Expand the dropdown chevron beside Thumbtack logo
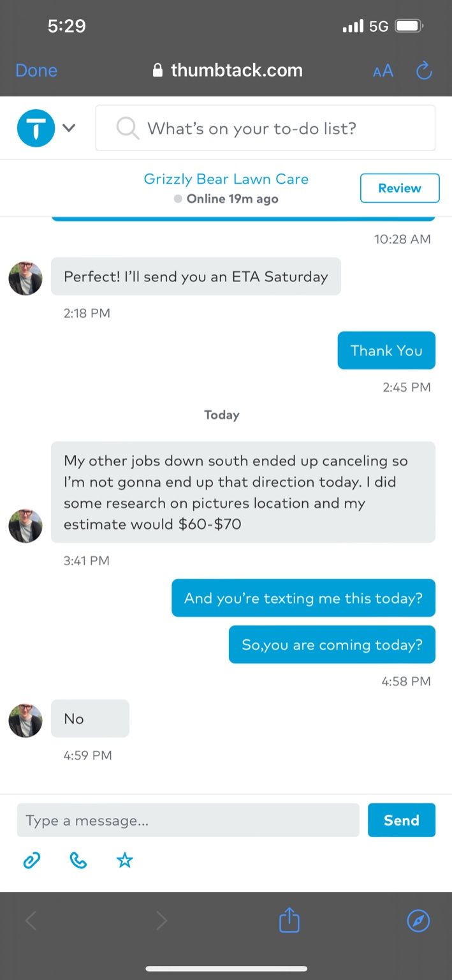The width and height of the screenshot is (452, 980). coord(69,128)
